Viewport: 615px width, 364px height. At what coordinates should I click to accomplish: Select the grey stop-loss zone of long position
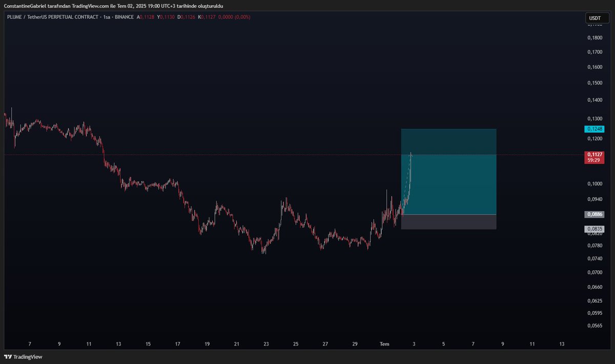(448, 222)
